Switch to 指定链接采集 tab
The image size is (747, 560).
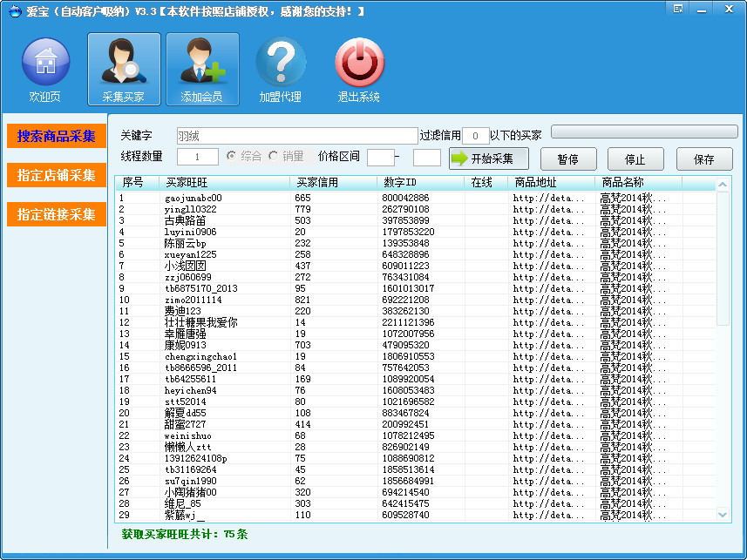pyautogui.click(x=56, y=214)
